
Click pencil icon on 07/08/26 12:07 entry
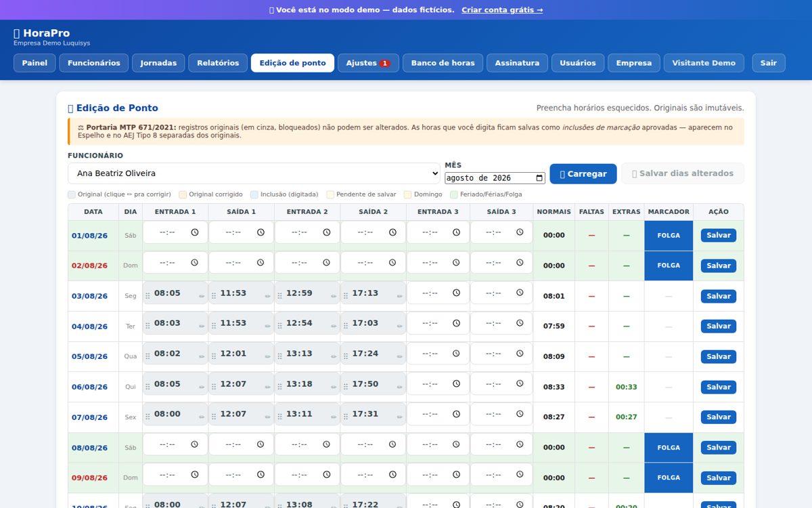(x=267, y=417)
